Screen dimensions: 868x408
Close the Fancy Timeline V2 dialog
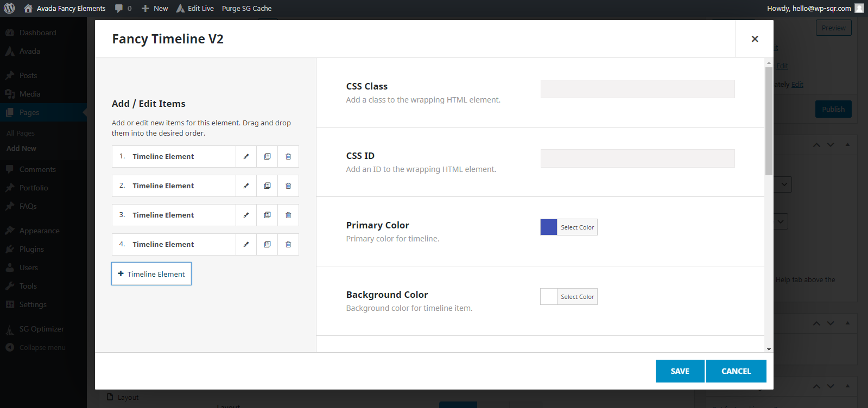click(755, 39)
